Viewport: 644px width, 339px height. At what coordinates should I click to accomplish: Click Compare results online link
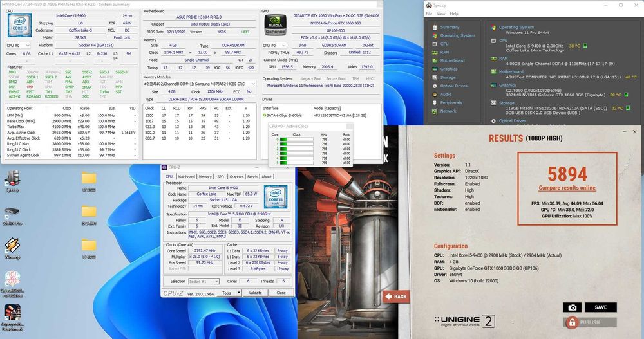(567, 188)
